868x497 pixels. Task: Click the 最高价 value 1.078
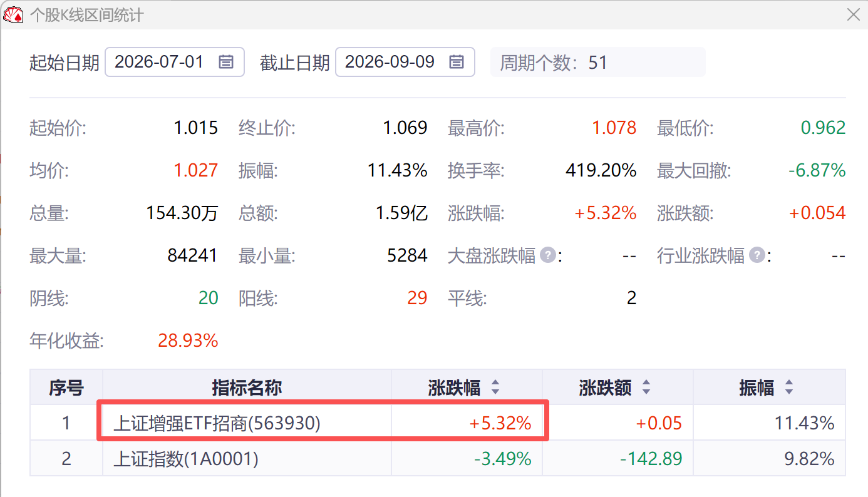(614, 128)
